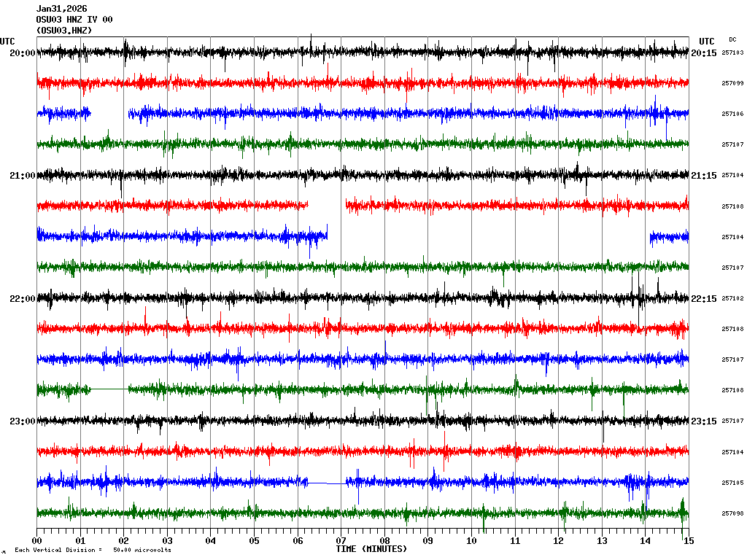Click the 22:00 row time label
Image resolution: width=747 pixels, height=560 pixels.
pyautogui.click(x=23, y=299)
